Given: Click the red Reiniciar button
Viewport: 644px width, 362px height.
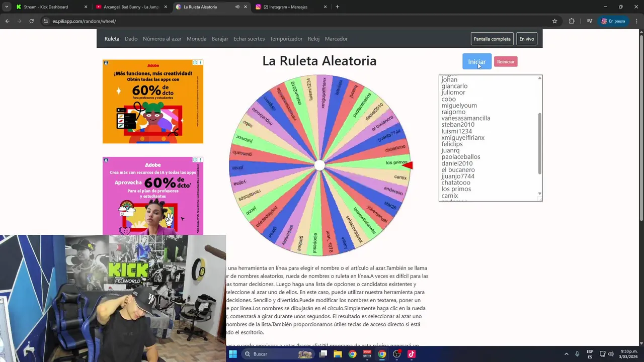Looking at the screenshot, I should (506, 62).
